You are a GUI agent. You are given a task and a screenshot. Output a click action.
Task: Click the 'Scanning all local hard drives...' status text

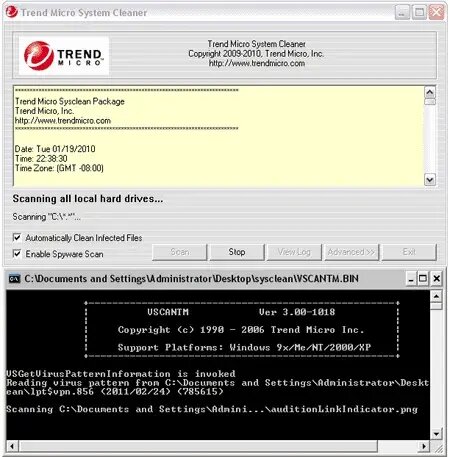(x=88, y=199)
